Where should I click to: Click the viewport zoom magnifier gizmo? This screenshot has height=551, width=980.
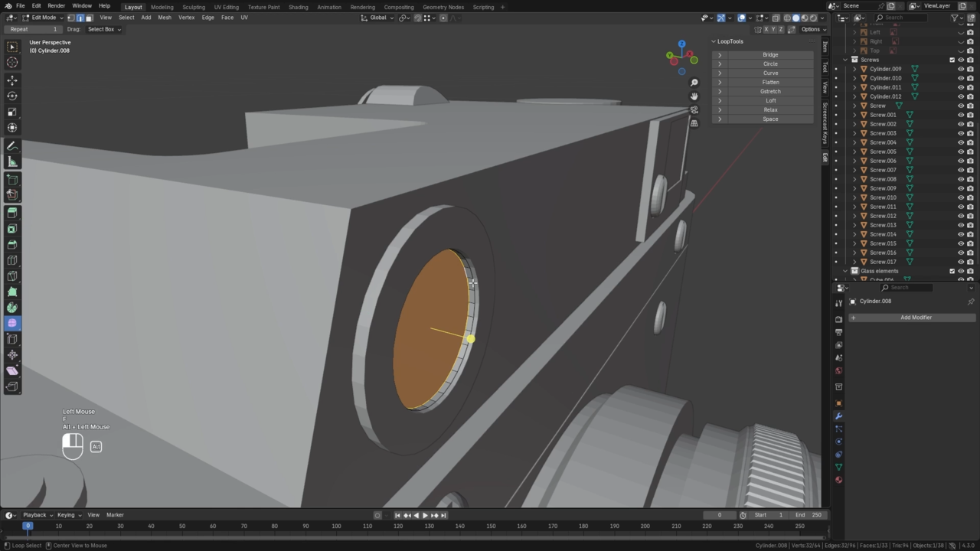694,83
